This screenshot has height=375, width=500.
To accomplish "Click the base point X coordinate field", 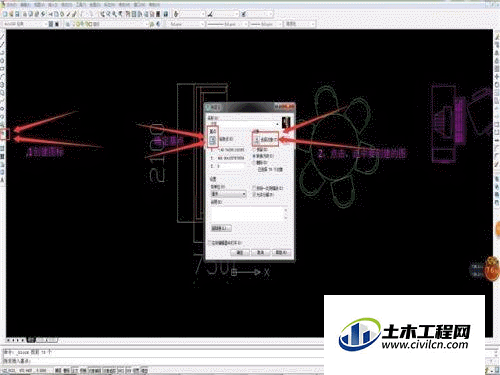I will [x=231, y=150].
